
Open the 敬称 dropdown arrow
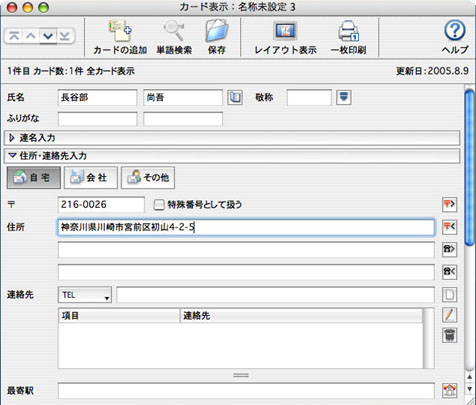[344, 97]
